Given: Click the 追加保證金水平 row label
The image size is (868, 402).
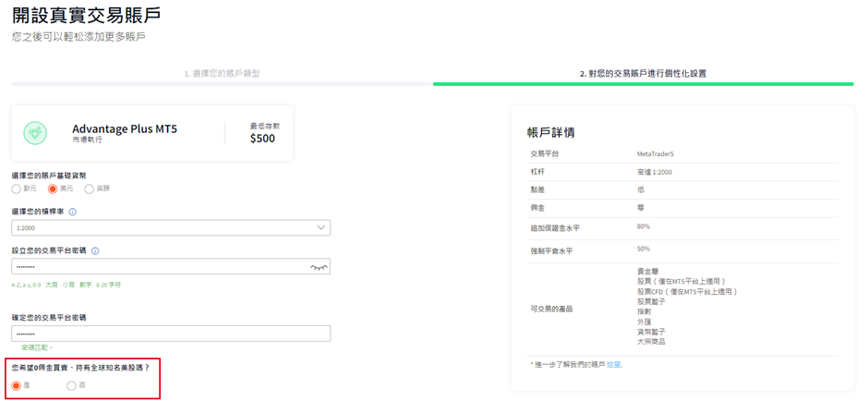Looking at the screenshot, I should pos(555,228).
